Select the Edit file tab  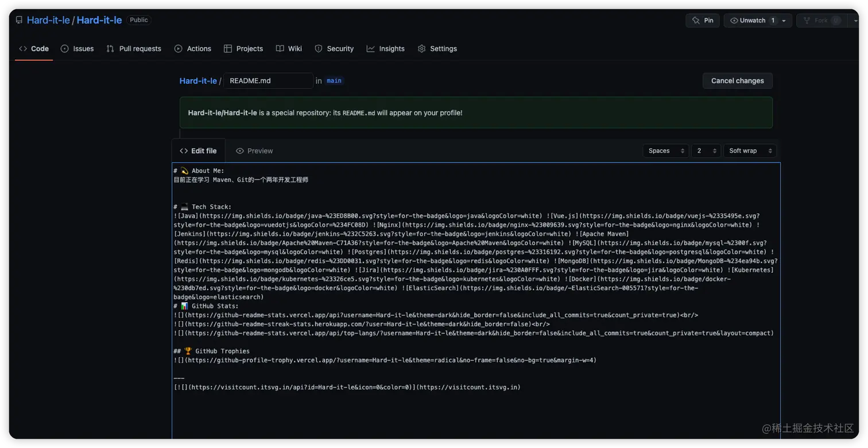coord(198,151)
